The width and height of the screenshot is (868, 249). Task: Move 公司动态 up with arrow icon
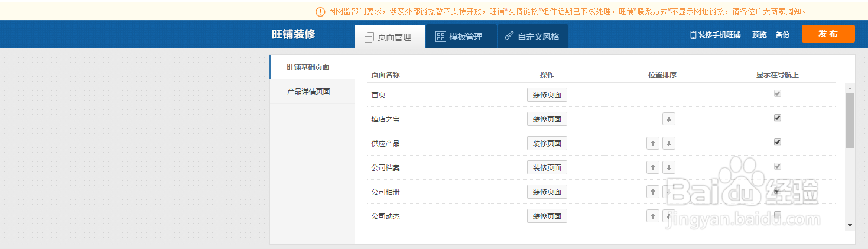point(653,216)
